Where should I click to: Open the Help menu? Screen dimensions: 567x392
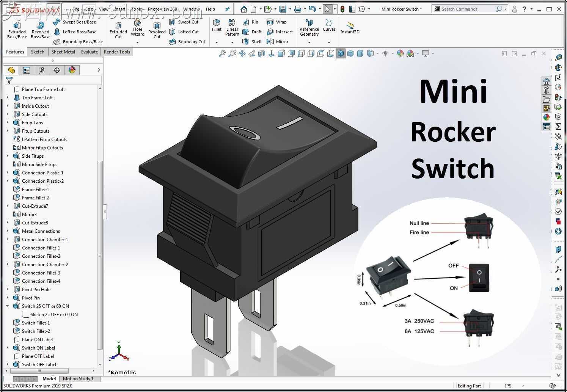click(x=210, y=9)
